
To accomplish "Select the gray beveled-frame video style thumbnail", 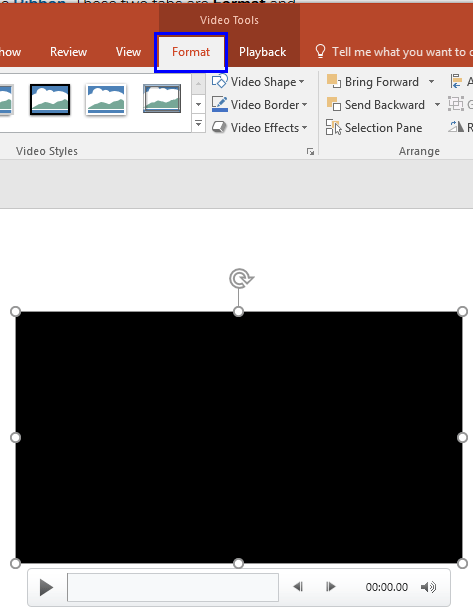I will pos(162,99).
